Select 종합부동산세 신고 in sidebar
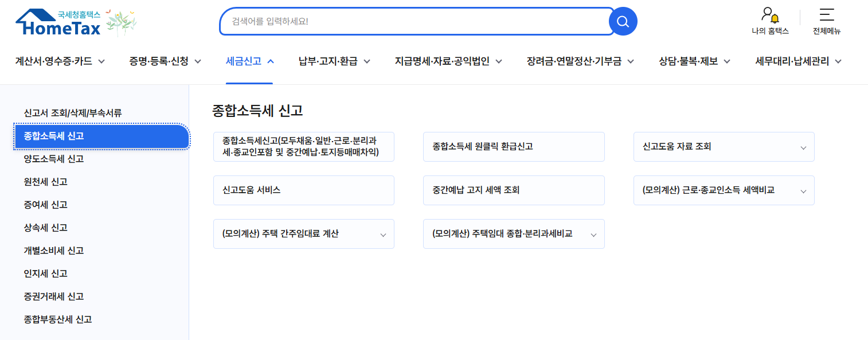 58,319
